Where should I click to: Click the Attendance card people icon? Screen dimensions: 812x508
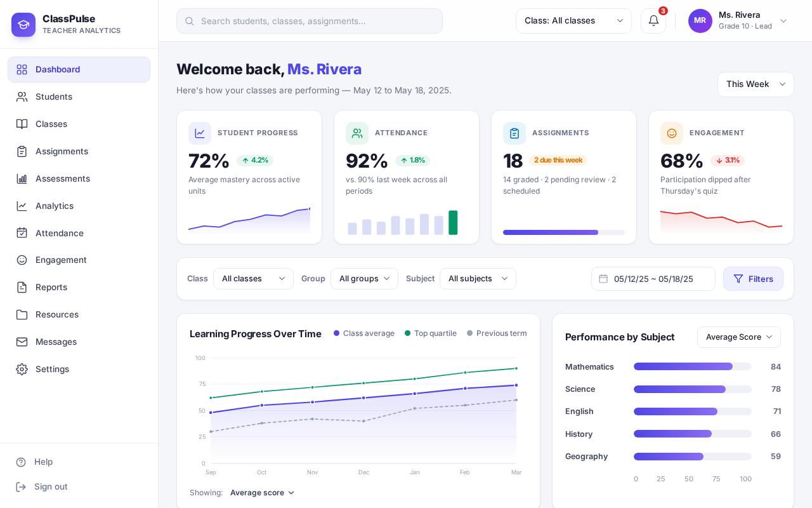pyautogui.click(x=357, y=133)
